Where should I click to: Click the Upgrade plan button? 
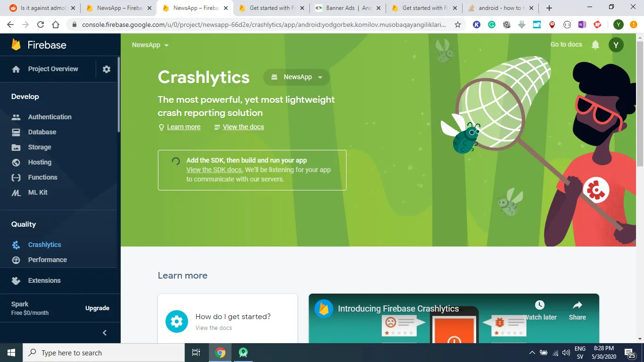point(97,308)
